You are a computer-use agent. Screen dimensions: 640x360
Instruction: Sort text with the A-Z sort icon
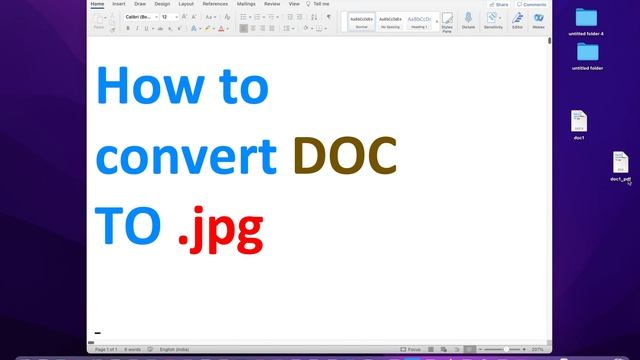[x=314, y=17]
